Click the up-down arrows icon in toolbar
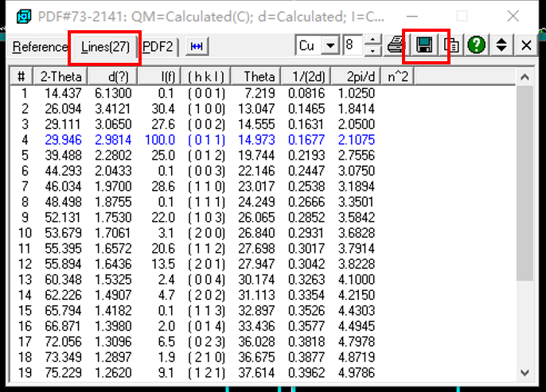 coord(501,45)
